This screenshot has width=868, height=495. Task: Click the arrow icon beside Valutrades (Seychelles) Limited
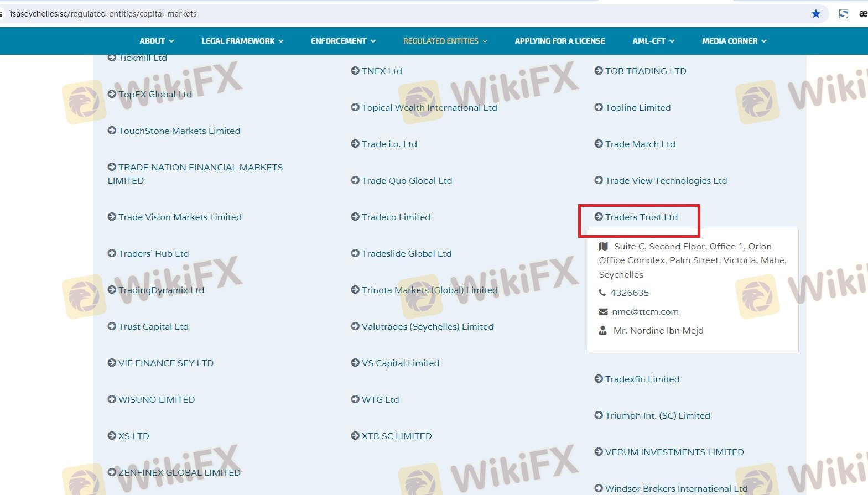[x=355, y=326]
